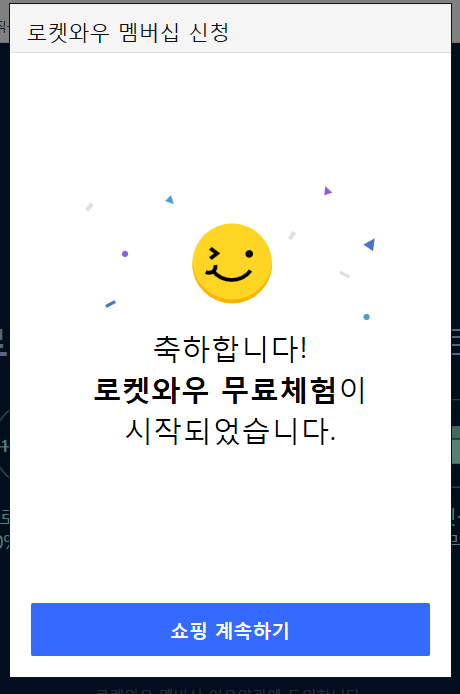Click the 쇼핑 계속하기 button
The width and height of the screenshot is (460, 694).
tap(230, 629)
